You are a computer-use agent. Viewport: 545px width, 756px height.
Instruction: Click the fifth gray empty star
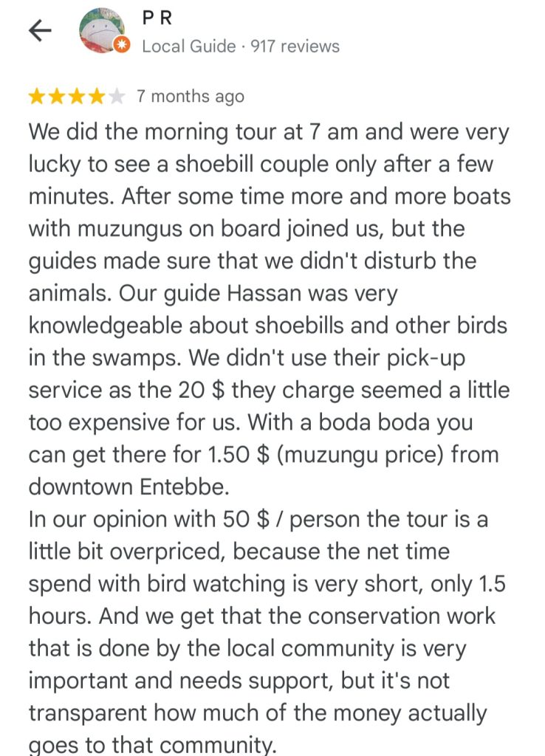116,97
